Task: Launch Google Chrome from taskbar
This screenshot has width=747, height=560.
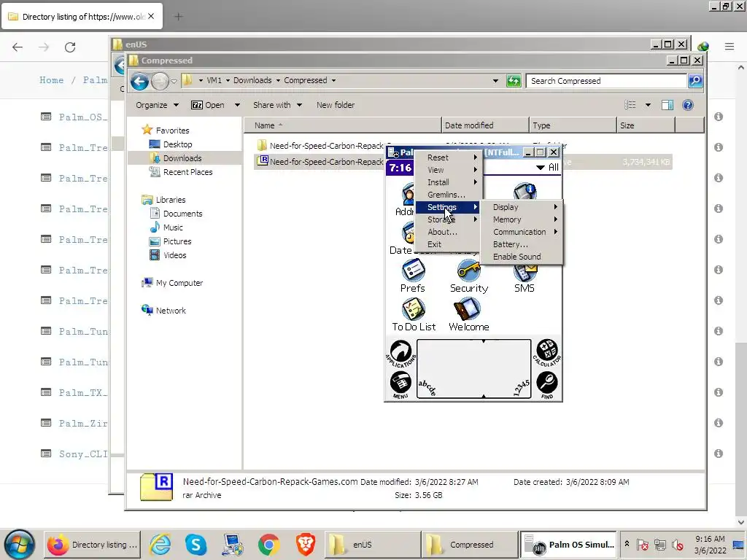Action: click(x=269, y=544)
